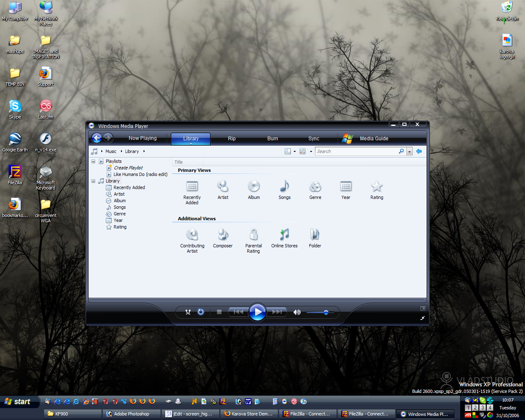Screen dimensions: 525x420
Task: Click the View Options icon
Action: pyautogui.click(x=303, y=151)
